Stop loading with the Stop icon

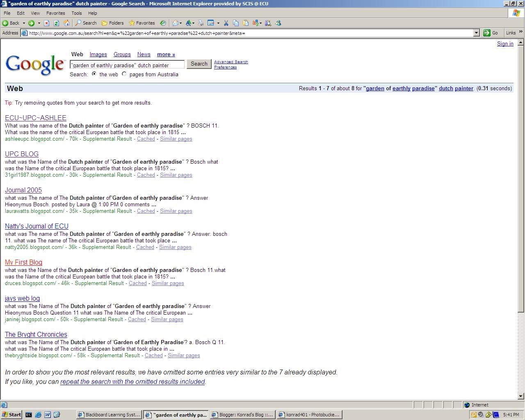[46, 23]
